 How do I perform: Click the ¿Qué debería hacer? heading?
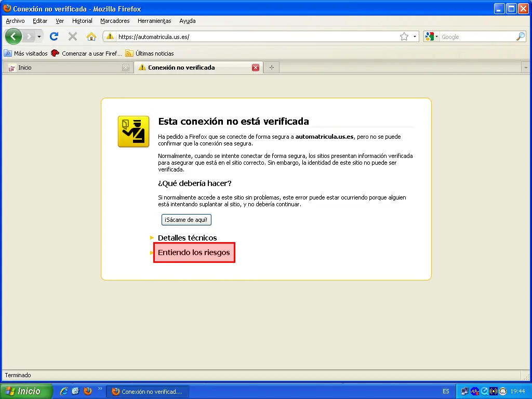(x=195, y=183)
